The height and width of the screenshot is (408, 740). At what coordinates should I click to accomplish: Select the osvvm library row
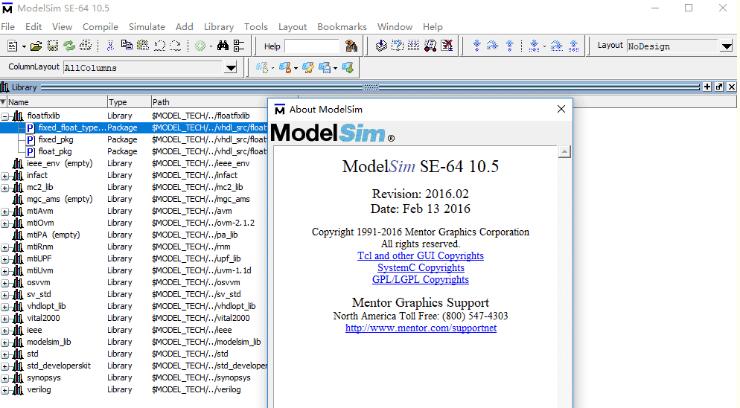point(134,282)
